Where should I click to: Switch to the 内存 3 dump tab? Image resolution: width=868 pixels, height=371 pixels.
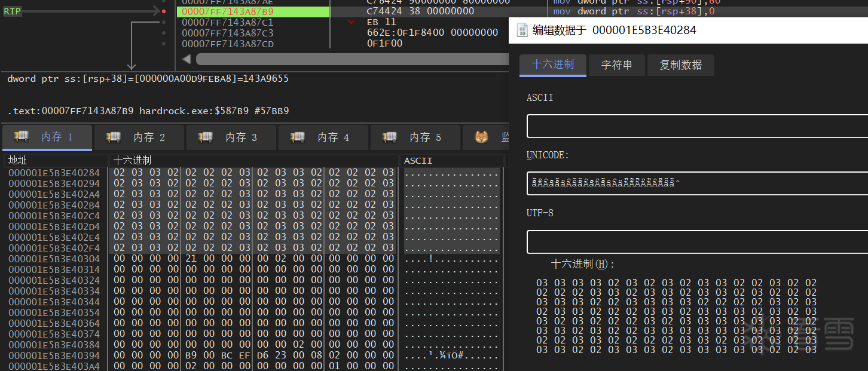coord(231,137)
